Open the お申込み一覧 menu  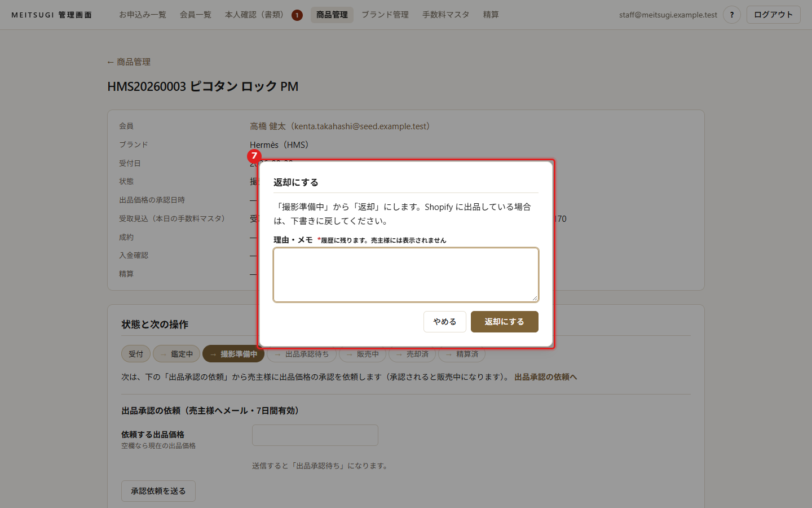[143, 15]
